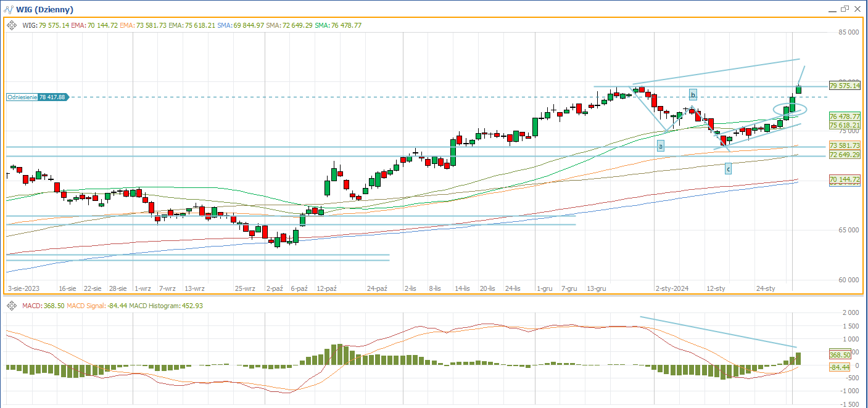Screen dimensions: 868x408
Task: Click the Odniesienie 78 417.88 reference marker
Action: 37,97
